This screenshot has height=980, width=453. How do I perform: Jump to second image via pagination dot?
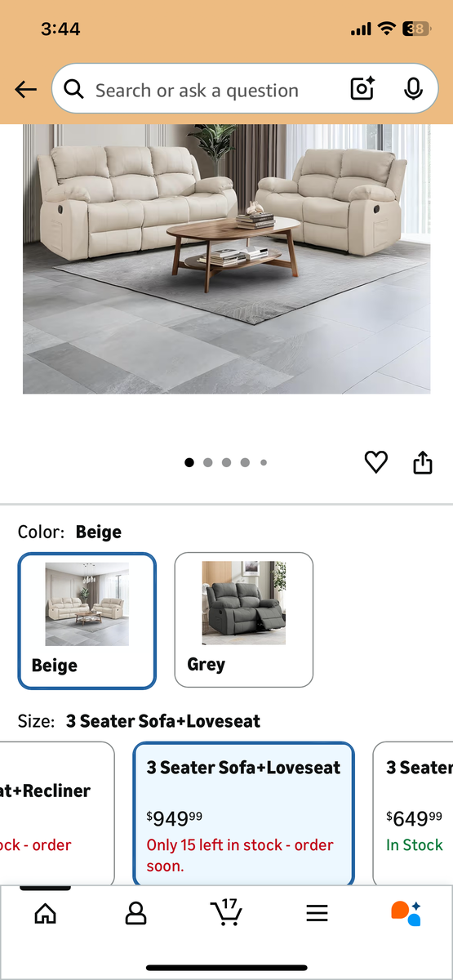click(207, 462)
